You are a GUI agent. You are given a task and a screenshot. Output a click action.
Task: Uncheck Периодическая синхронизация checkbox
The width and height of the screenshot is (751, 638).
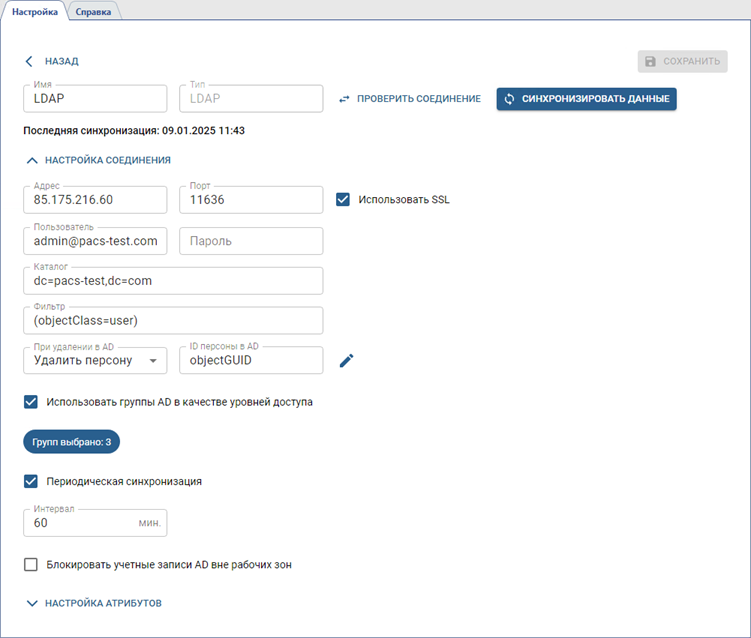31,481
